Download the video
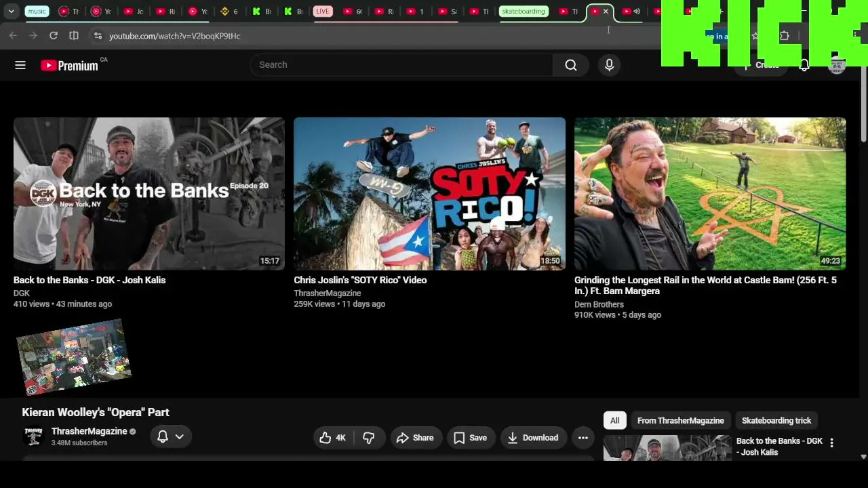868x488 pixels. 533,438
